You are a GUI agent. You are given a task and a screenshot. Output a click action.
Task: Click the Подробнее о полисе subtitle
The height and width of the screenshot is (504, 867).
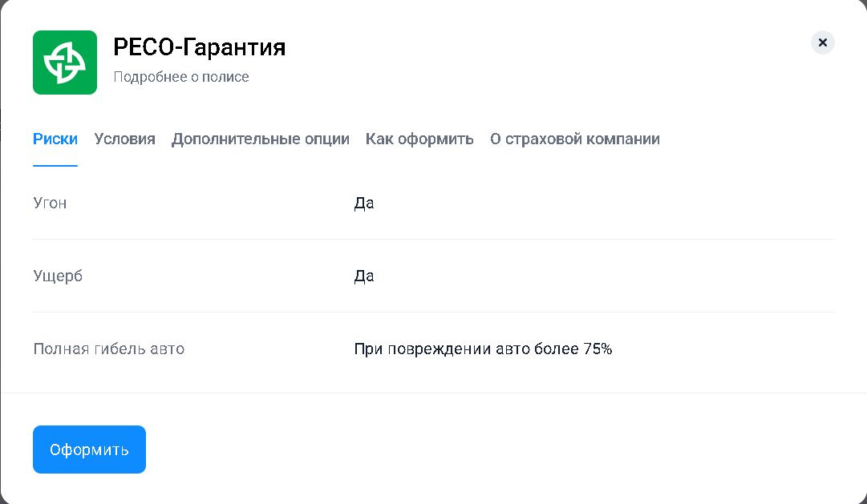(x=181, y=78)
